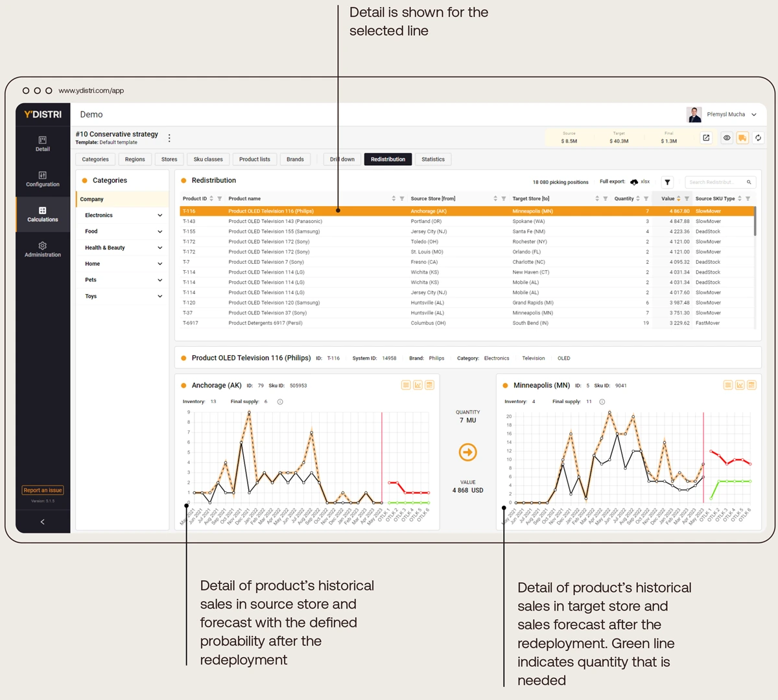778x700 pixels.
Task: Download the full xlsx export via the cloud icon
Action: [634, 182]
